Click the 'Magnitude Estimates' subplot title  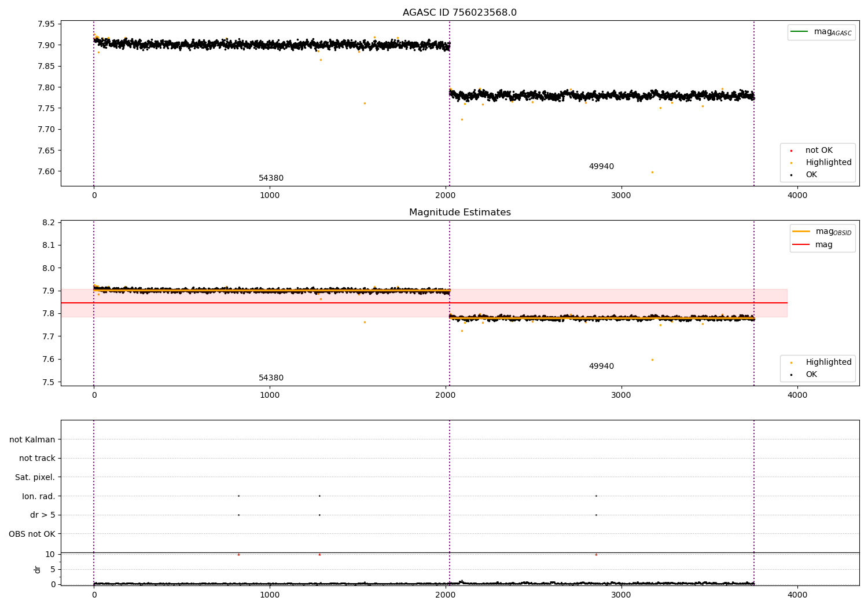[x=459, y=213]
